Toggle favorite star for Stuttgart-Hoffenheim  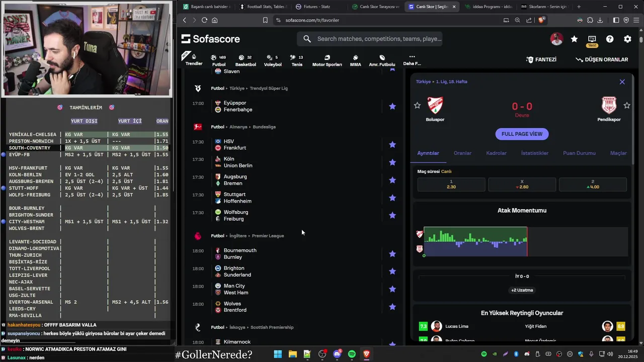(x=392, y=198)
